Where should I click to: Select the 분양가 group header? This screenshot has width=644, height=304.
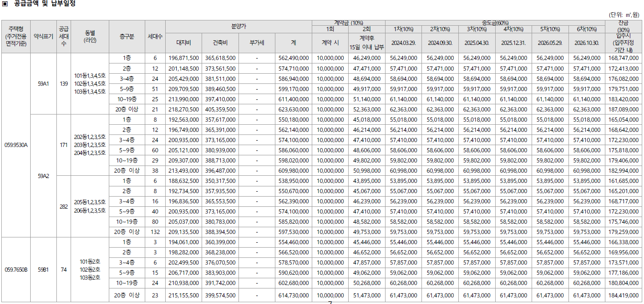(239, 27)
